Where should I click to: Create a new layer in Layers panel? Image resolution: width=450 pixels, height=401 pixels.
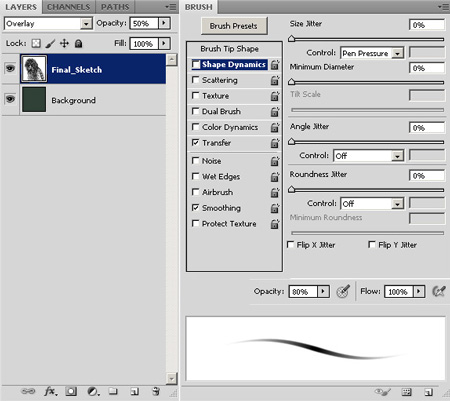[135, 391]
